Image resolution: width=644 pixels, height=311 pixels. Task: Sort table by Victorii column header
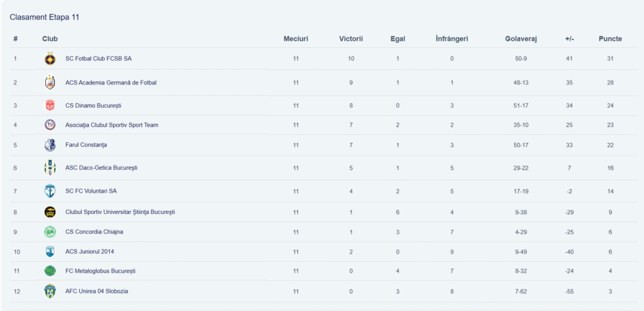[x=351, y=39]
